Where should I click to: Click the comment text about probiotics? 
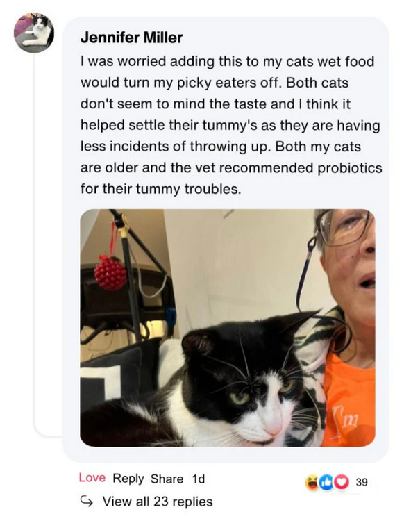[x=231, y=125]
